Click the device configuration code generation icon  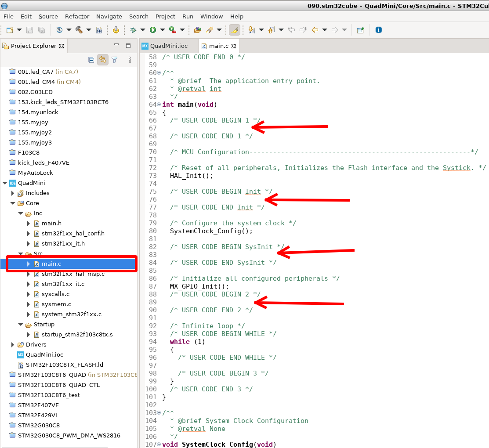116,30
